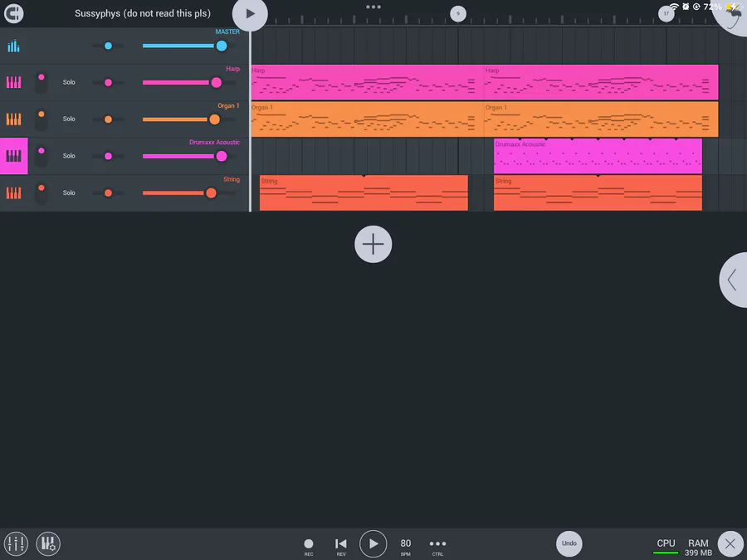Adjust the Master pan knob
This screenshot has width=747, height=560.
click(x=108, y=46)
